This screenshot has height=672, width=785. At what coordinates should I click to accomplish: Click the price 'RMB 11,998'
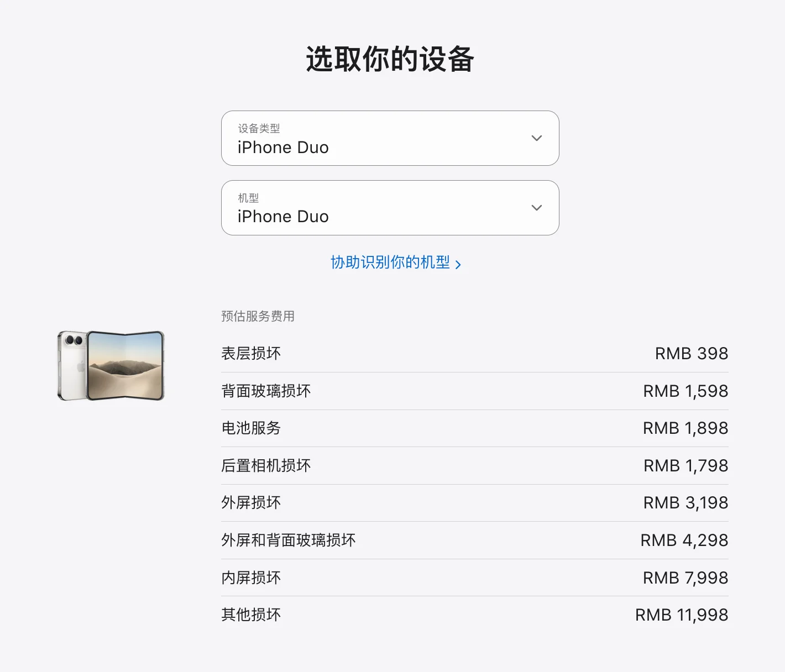[682, 615]
